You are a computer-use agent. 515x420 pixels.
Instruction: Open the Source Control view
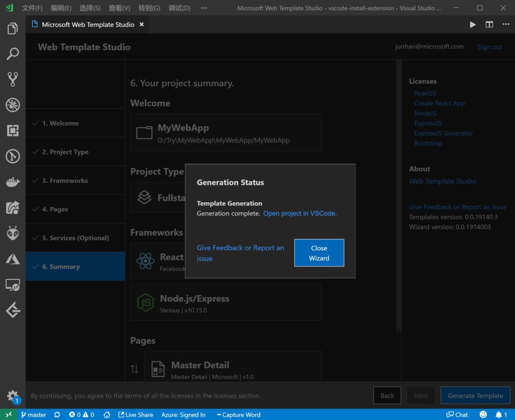coord(12,79)
